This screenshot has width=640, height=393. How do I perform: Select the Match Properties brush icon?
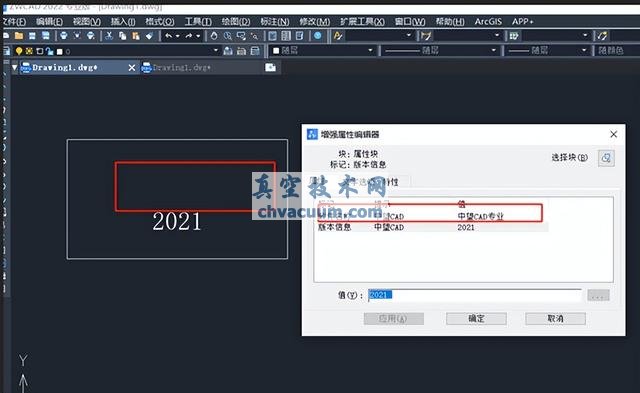pos(149,36)
